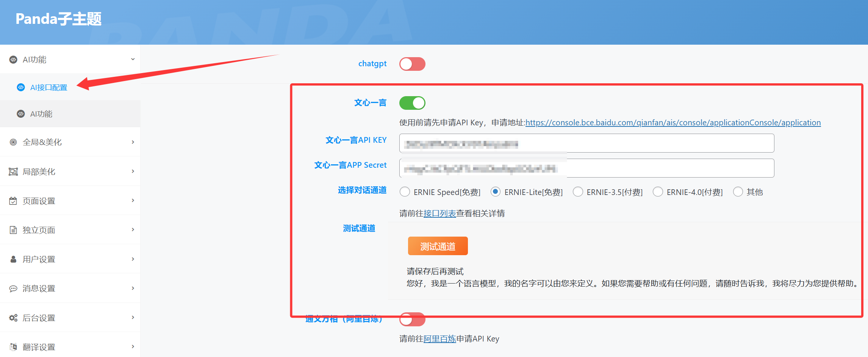Open the 阿里百炼 link

(439, 339)
